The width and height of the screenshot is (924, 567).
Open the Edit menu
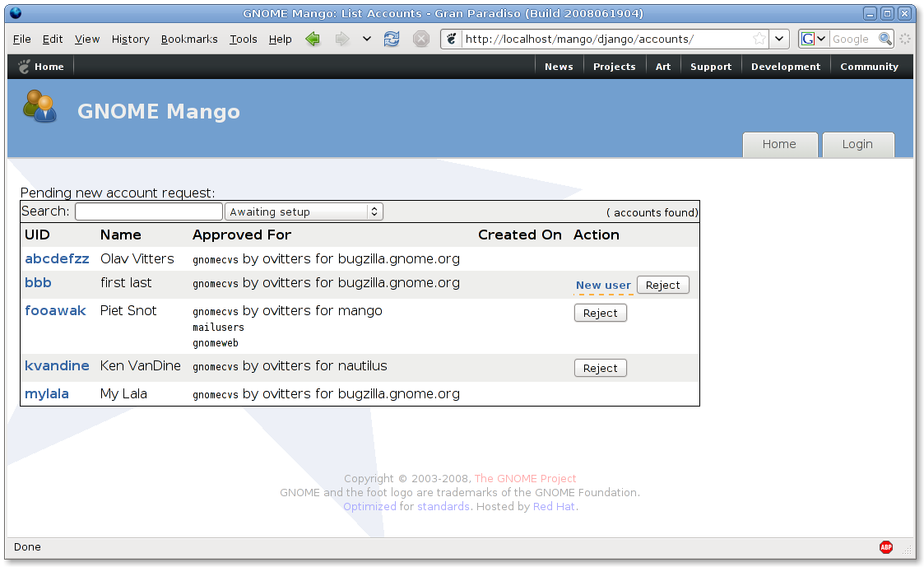(53, 40)
